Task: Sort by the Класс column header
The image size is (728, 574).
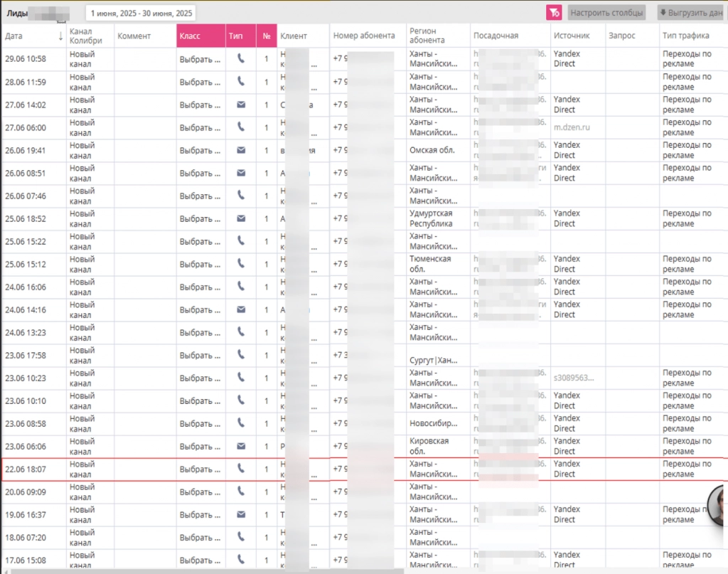Action: click(x=200, y=36)
